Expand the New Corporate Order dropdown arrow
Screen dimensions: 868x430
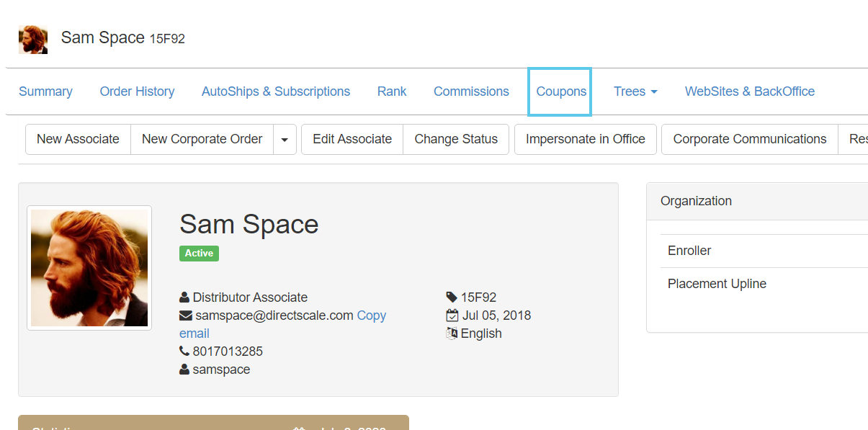click(x=285, y=140)
